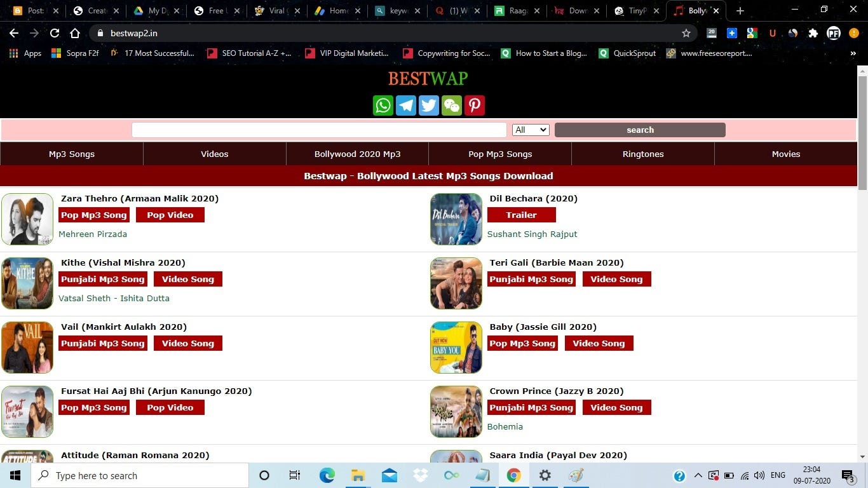Image resolution: width=868 pixels, height=488 pixels.
Task: Open File Explorer from taskbar
Action: pos(358,475)
